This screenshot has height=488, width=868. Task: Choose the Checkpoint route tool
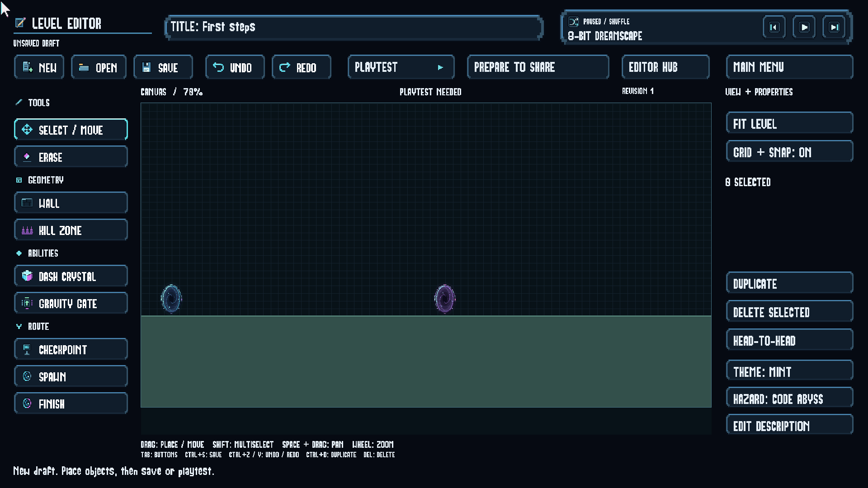(x=71, y=349)
